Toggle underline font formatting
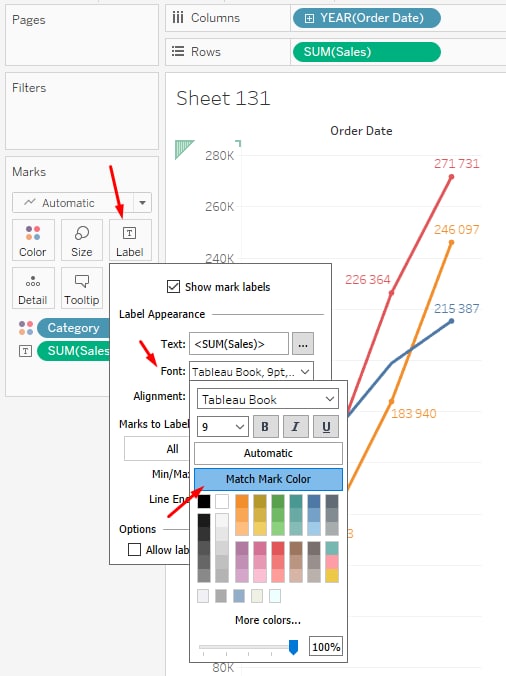The image size is (506, 676). point(326,426)
